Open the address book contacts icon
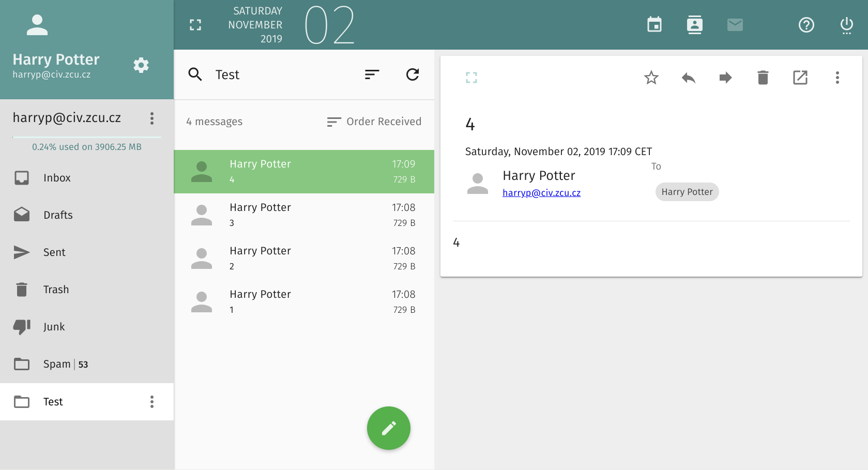 pos(694,25)
